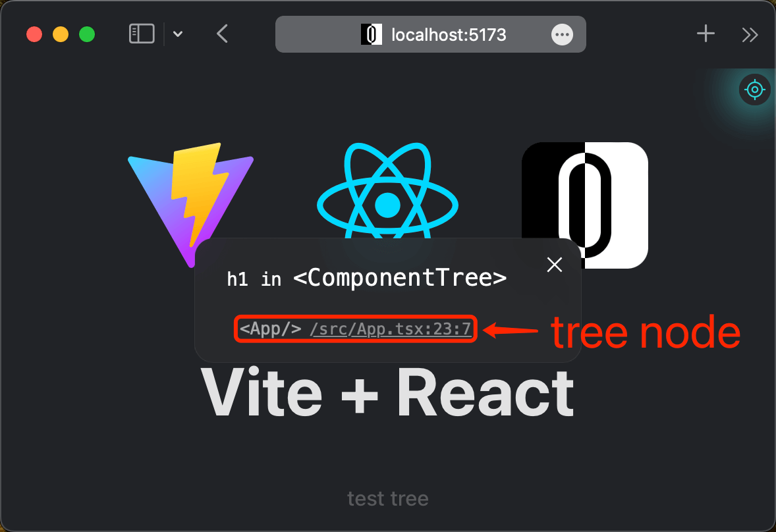This screenshot has height=532, width=776.
Task: Open the sidebar options dropdown chevron
Action: pos(178,34)
